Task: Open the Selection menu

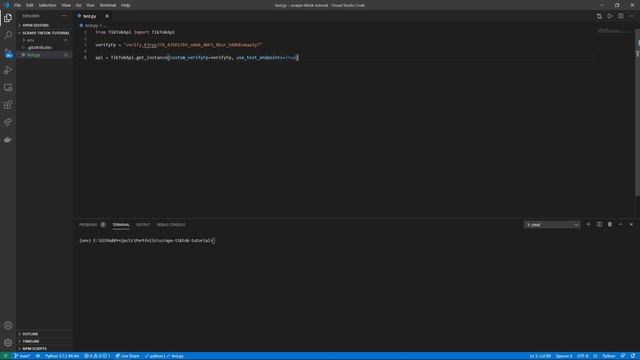Action: tap(47, 5)
